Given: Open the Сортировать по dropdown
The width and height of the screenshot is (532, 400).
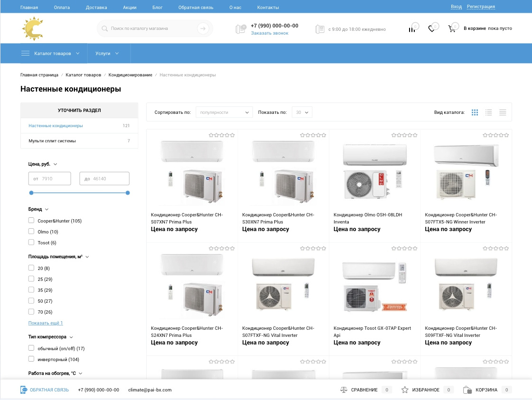Looking at the screenshot, I should coord(224,112).
